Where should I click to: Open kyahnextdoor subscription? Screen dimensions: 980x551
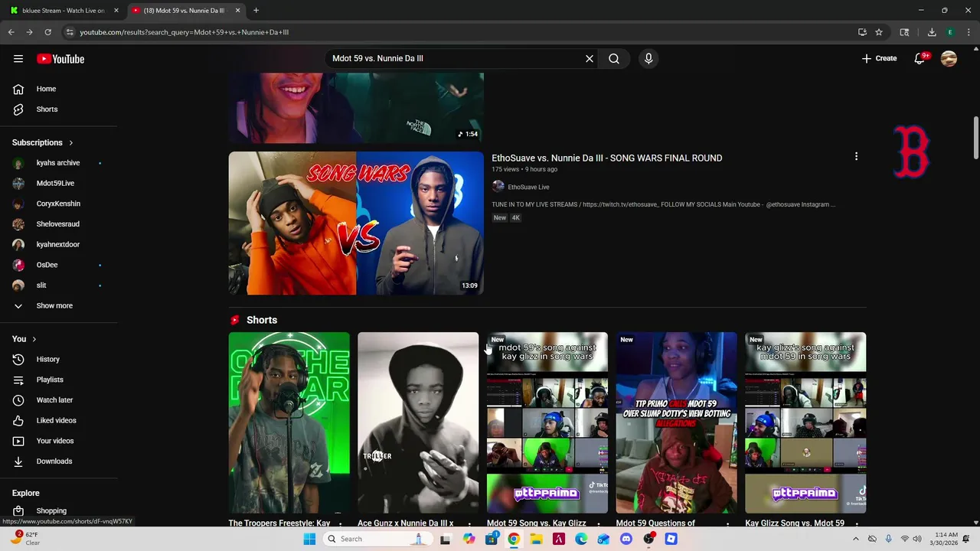pos(58,245)
